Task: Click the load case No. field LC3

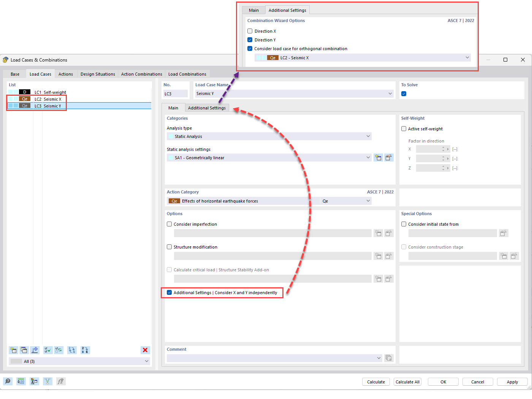Action: pyautogui.click(x=176, y=94)
